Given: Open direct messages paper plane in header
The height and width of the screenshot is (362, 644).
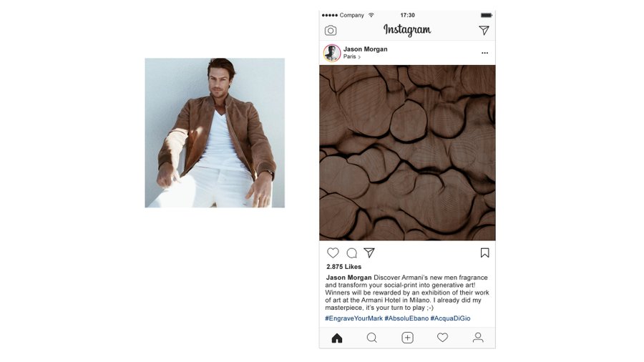Looking at the screenshot, I should (x=484, y=30).
